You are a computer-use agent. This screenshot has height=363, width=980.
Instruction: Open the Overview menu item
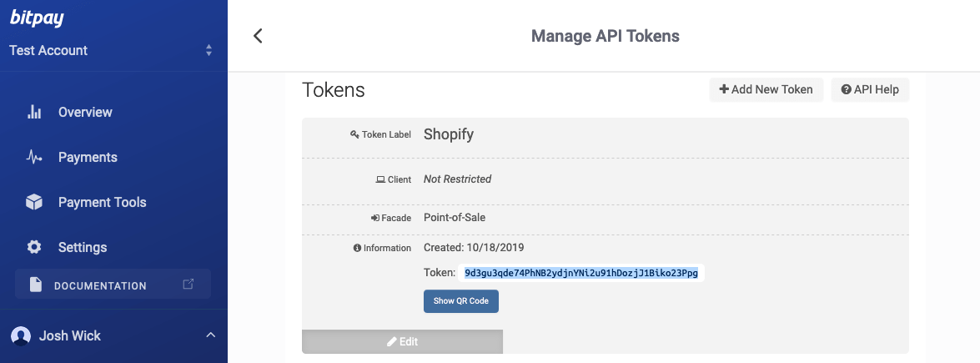(x=85, y=112)
